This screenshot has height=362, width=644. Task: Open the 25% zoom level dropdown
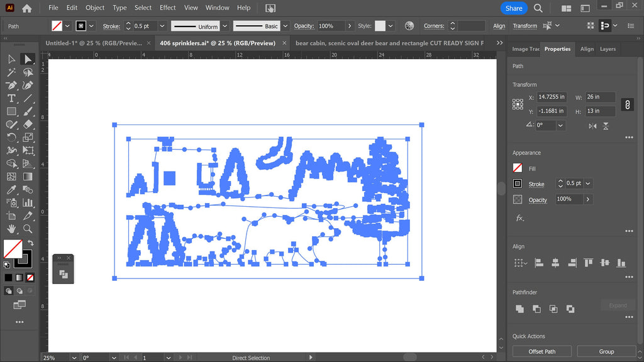coord(74,358)
